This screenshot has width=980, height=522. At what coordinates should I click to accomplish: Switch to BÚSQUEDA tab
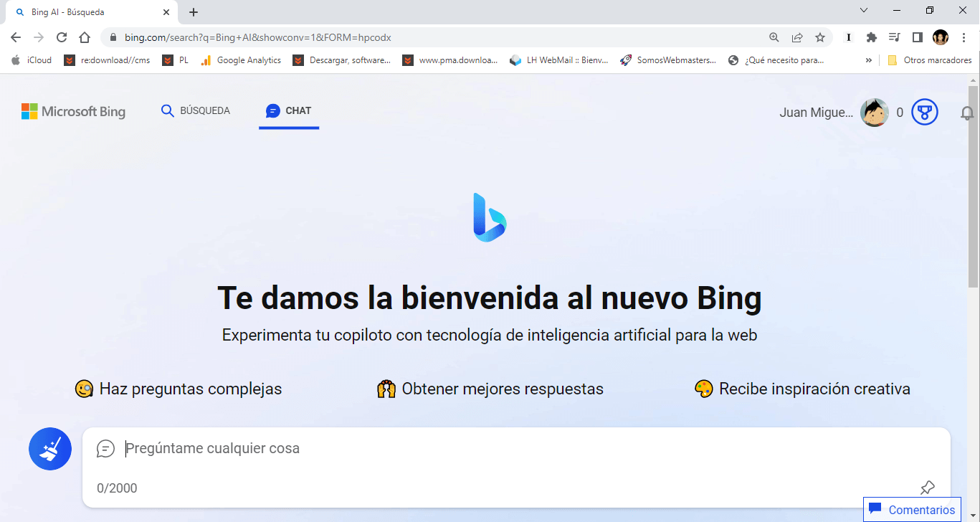[196, 111]
